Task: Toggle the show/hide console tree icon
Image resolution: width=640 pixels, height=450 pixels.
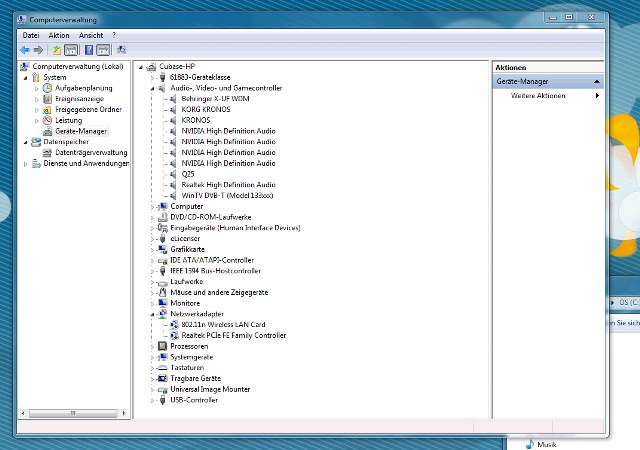Action: click(x=71, y=50)
